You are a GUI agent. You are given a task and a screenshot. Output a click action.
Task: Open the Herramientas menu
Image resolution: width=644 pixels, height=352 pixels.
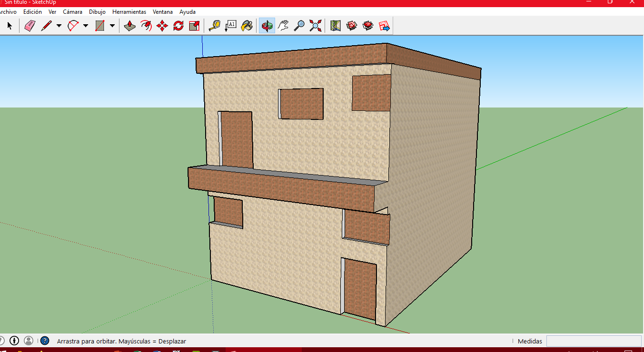129,11
